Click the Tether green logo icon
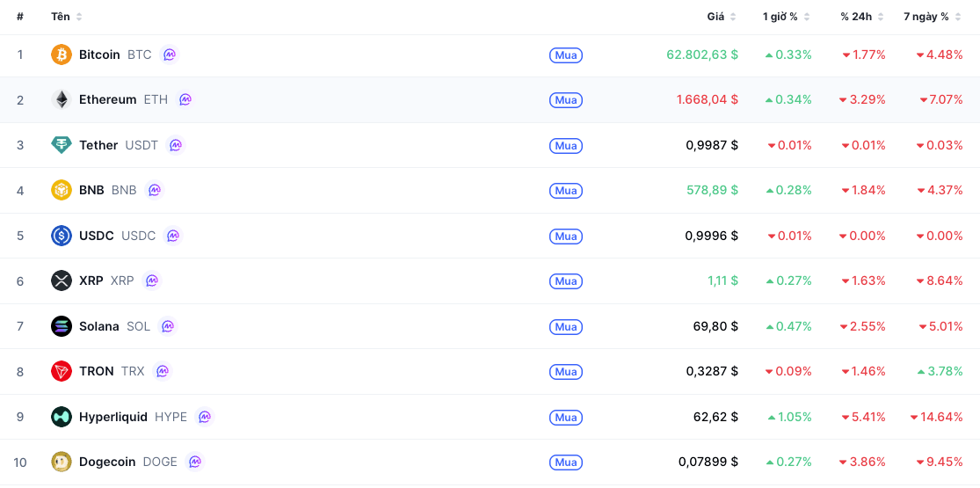 (62, 145)
